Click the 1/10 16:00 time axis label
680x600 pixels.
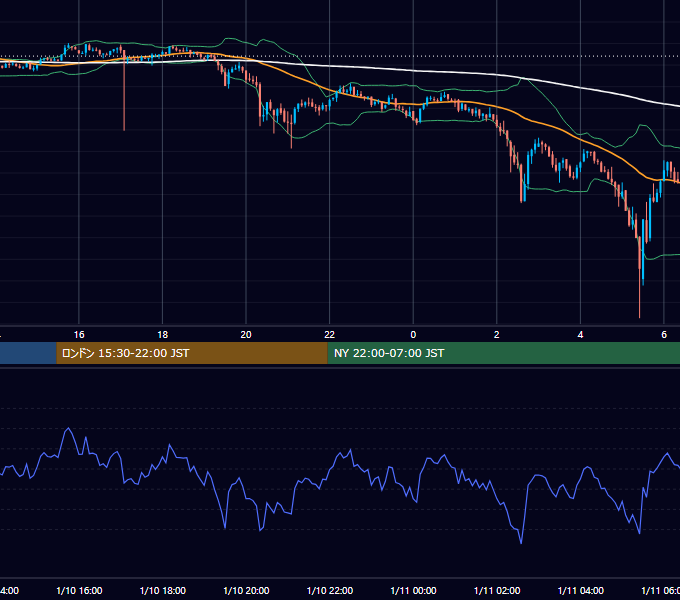pyautogui.click(x=79, y=590)
